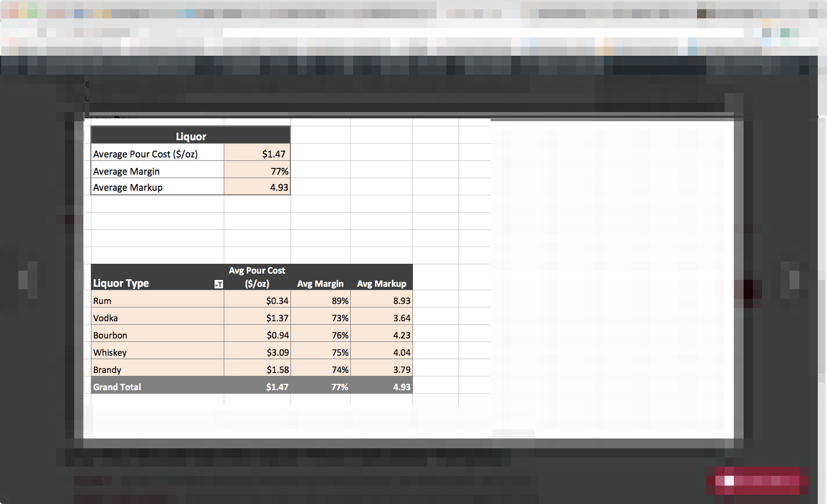The width and height of the screenshot is (827, 504).
Task: Select Bourbon's pour cost $0.94
Action: (257, 333)
